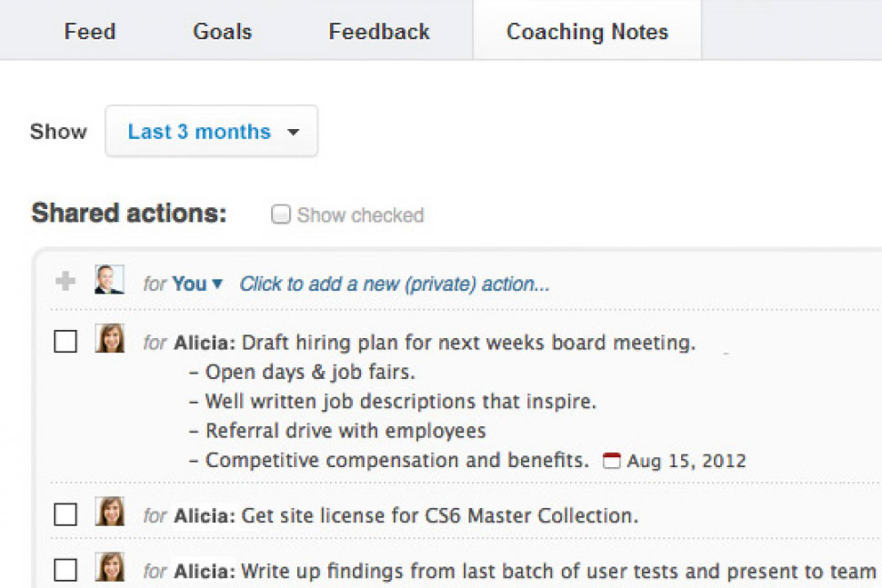Open the Goals tab
Viewport: 882px width, 588px height.
click(222, 32)
